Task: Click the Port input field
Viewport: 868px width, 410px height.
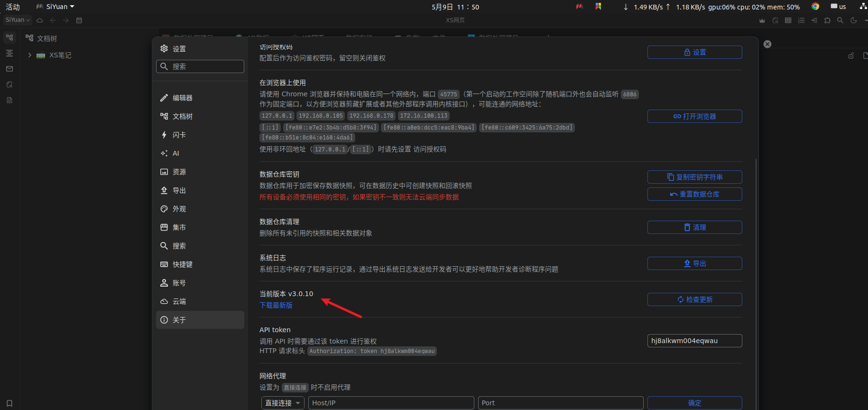Action: (x=561, y=403)
